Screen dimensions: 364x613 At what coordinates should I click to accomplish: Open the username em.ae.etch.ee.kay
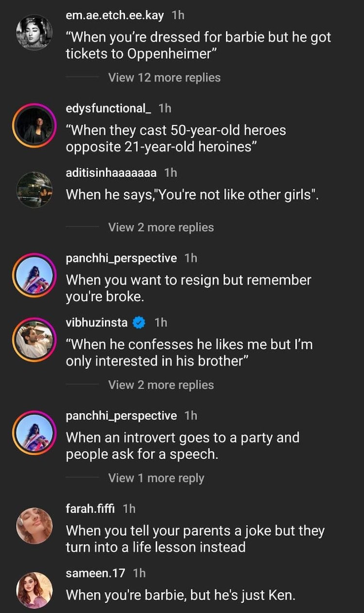(115, 15)
